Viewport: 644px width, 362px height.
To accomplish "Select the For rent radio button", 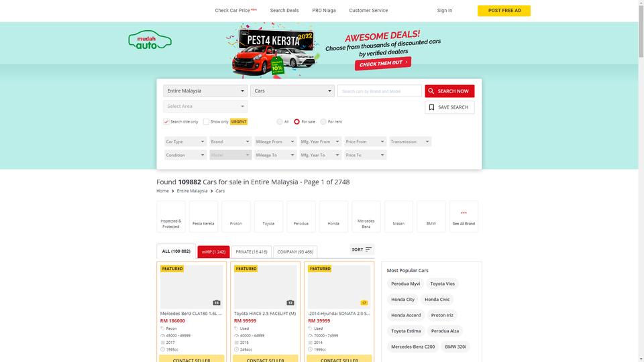I will pos(323,121).
